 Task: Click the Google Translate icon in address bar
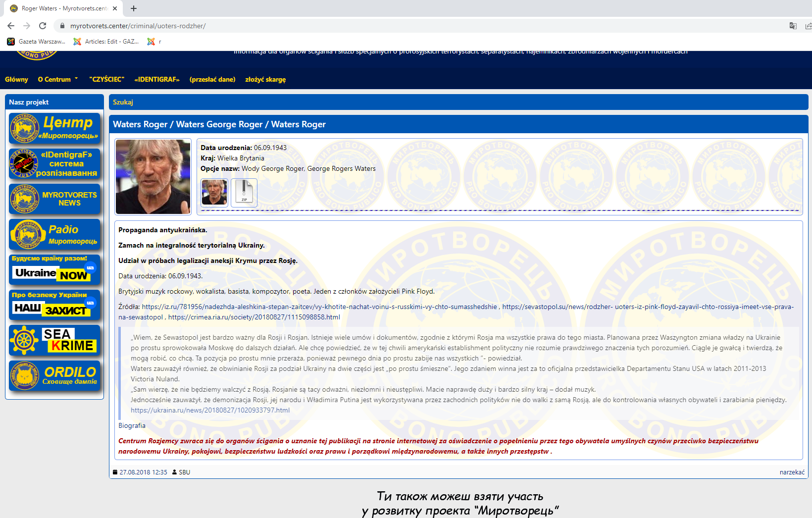coord(793,26)
